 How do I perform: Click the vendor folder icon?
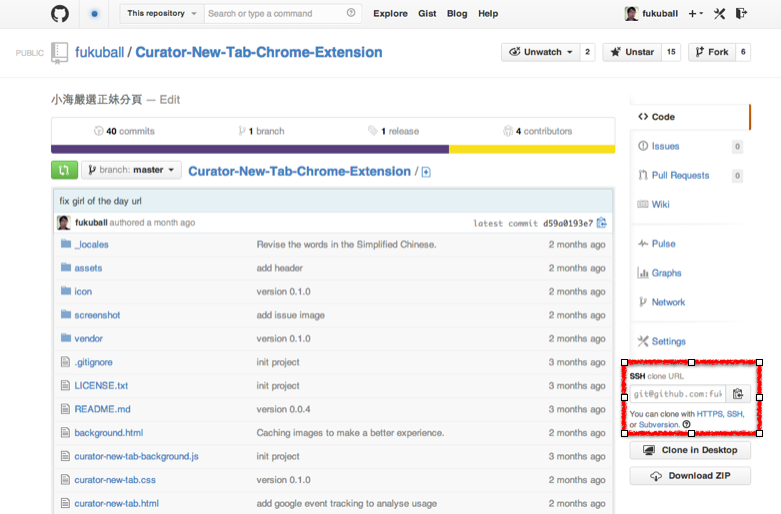(x=66, y=338)
